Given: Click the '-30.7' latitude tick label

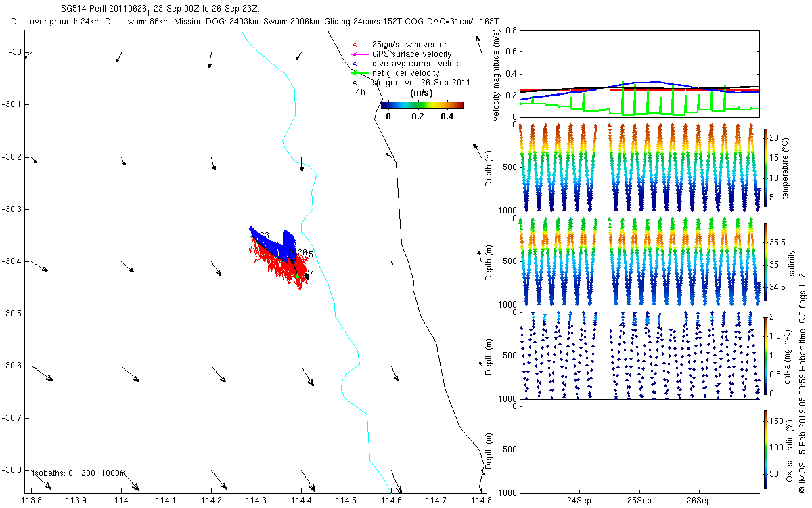Looking at the screenshot, I should pos(12,418).
